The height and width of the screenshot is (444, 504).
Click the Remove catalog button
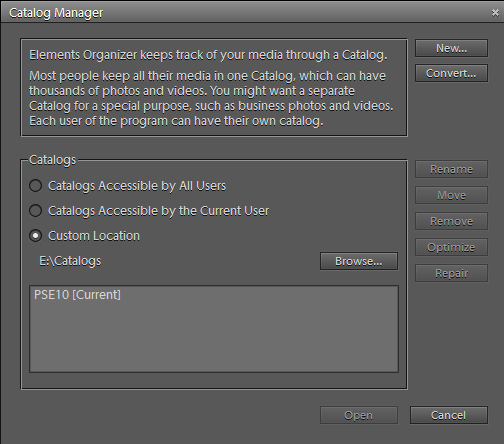451,221
